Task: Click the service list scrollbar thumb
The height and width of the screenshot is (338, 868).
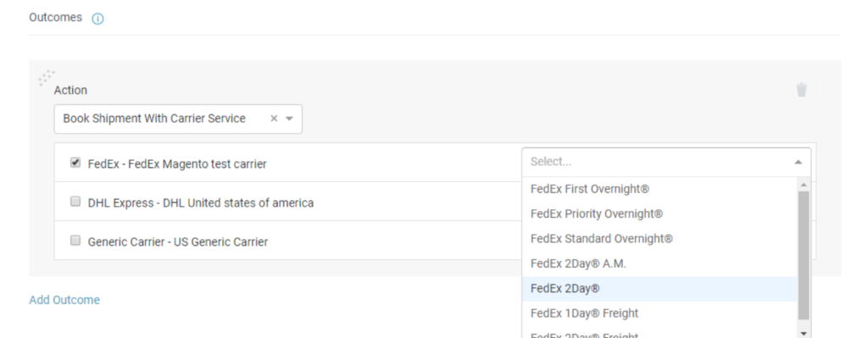Action: (804, 256)
